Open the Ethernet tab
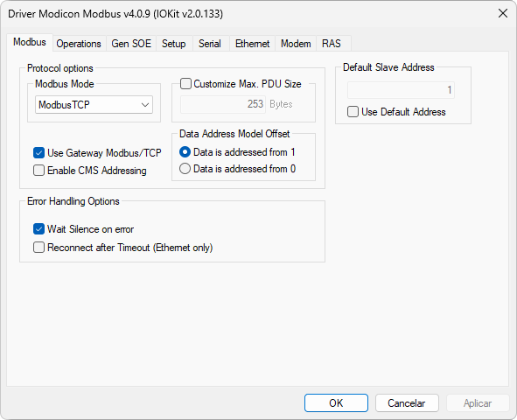Viewport: 517px width, 420px height. 252,44
